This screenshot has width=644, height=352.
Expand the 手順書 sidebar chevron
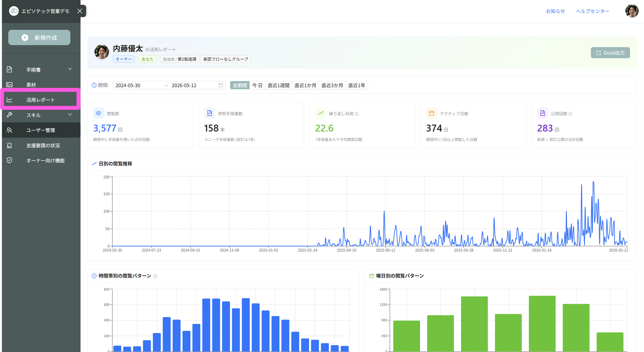[70, 69]
